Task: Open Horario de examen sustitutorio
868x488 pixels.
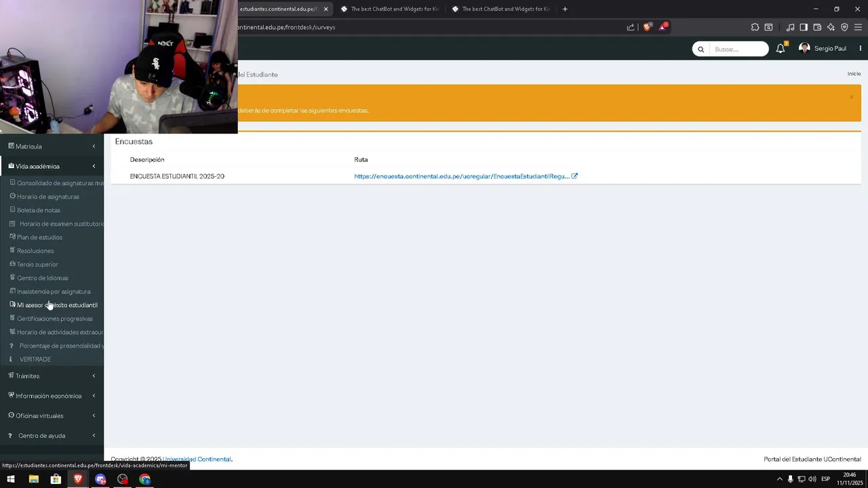Action: (56, 224)
